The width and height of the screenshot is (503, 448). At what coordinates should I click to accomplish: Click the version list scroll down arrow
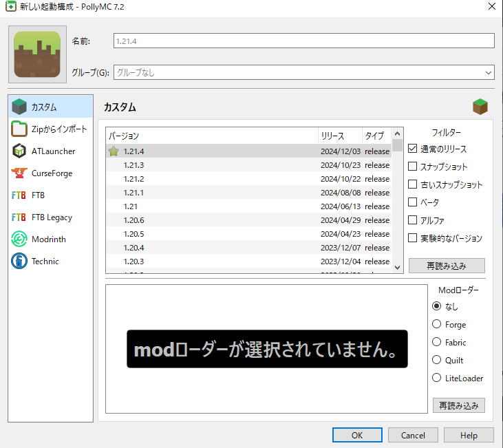click(x=397, y=267)
